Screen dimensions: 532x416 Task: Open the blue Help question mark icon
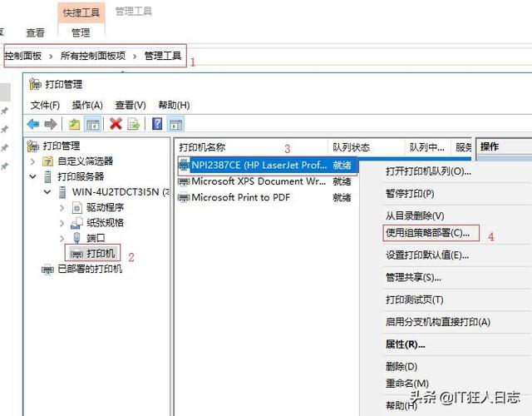[156, 124]
